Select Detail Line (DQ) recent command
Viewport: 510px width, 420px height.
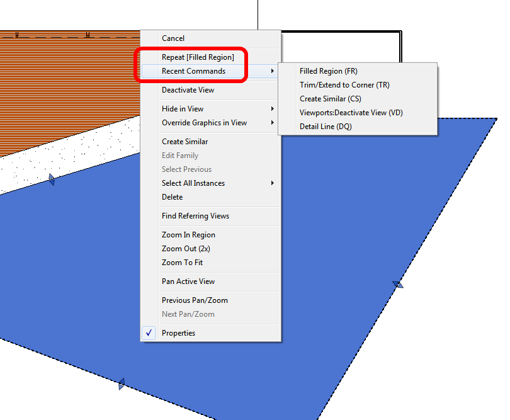[326, 126]
